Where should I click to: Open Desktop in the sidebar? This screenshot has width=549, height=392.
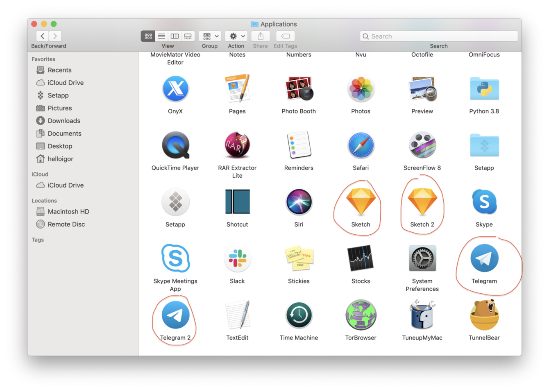click(60, 146)
